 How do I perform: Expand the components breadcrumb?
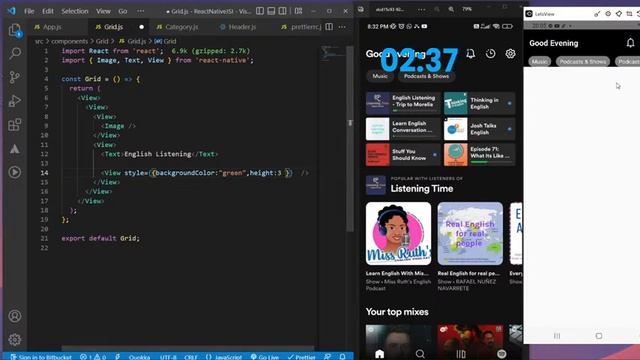(69, 41)
